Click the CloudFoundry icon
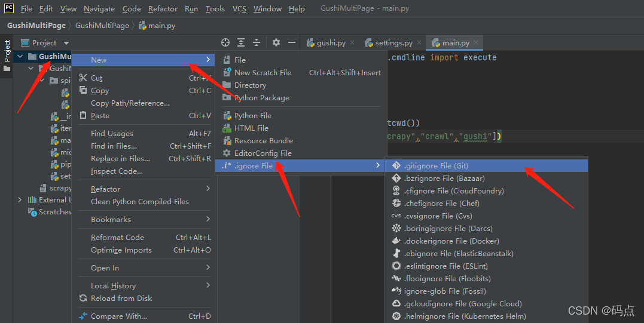The width and height of the screenshot is (644, 323). 396,190
